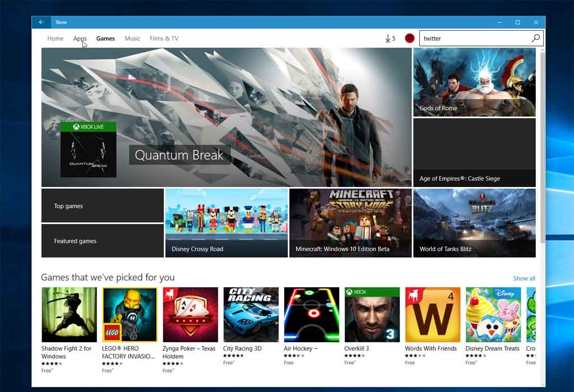Select the Zynga Poker app icon
The width and height of the screenshot is (574, 392).
(x=190, y=315)
